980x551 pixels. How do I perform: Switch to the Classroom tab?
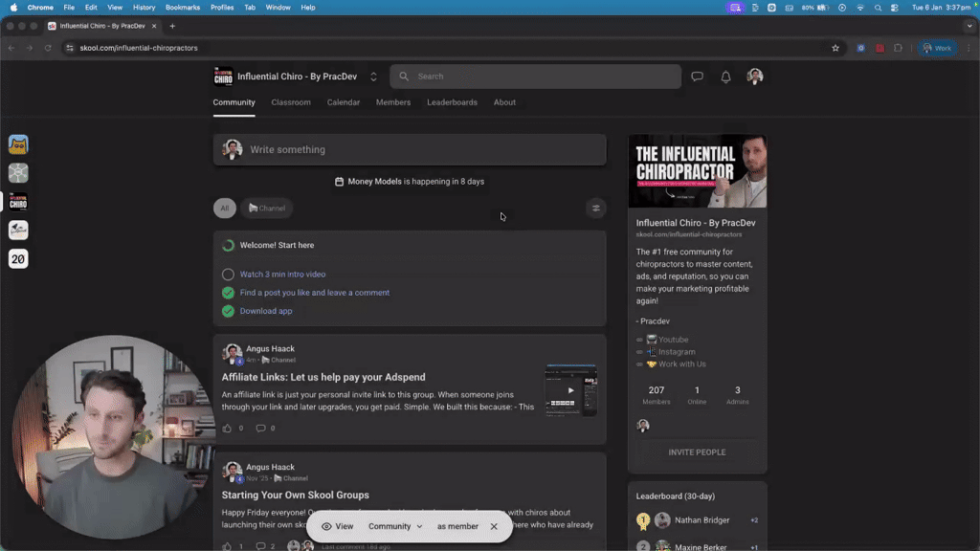pyautogui.click(x=291, y=102)
